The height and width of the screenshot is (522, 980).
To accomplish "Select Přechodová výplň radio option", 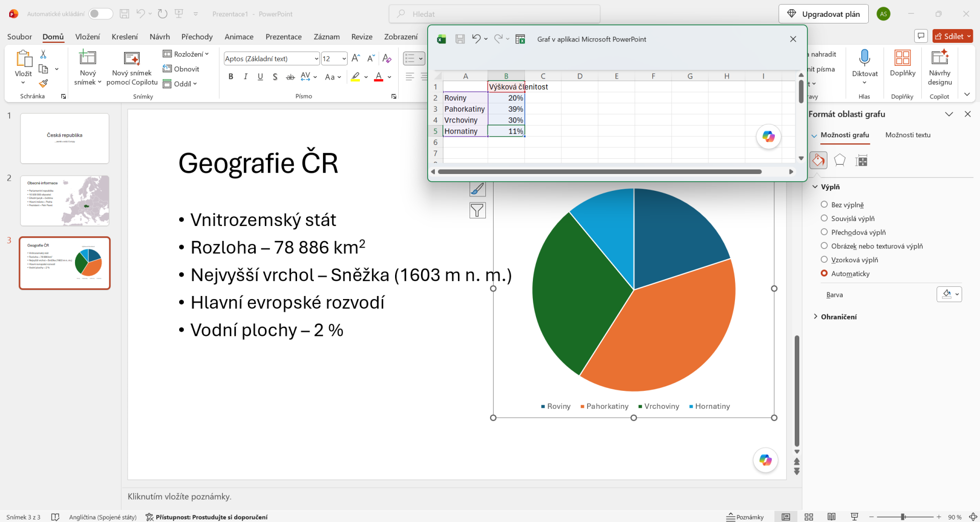I will pyautogui.click(x=824, y=232).
